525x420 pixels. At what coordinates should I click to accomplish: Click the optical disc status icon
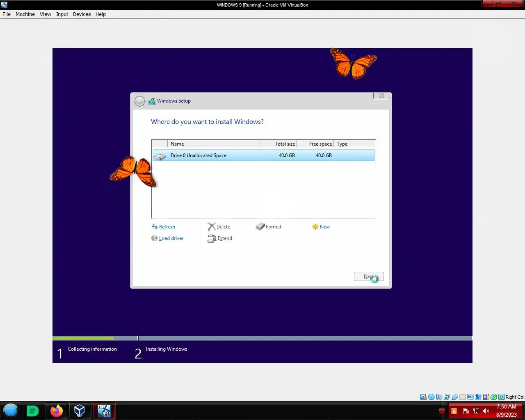[431, 397]
